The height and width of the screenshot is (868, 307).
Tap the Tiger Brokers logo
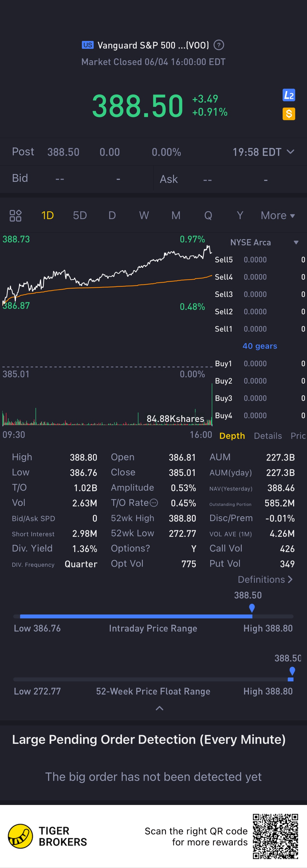point(20,836)
